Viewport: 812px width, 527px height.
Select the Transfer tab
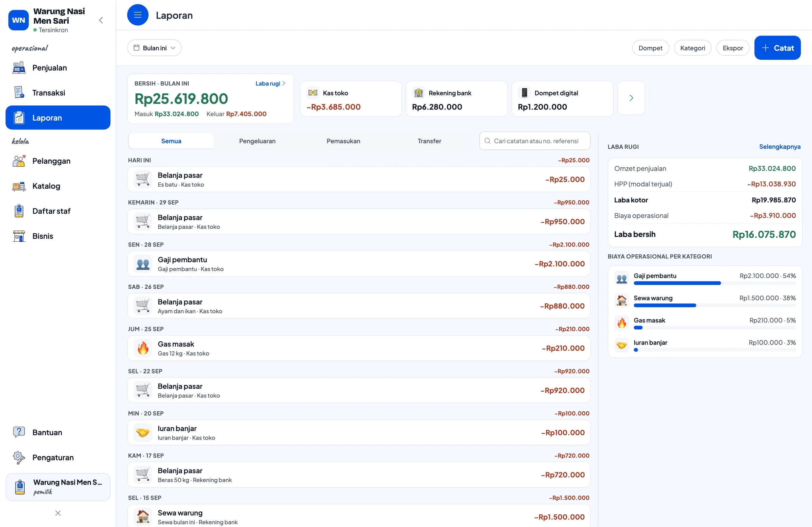coord(429,141)
